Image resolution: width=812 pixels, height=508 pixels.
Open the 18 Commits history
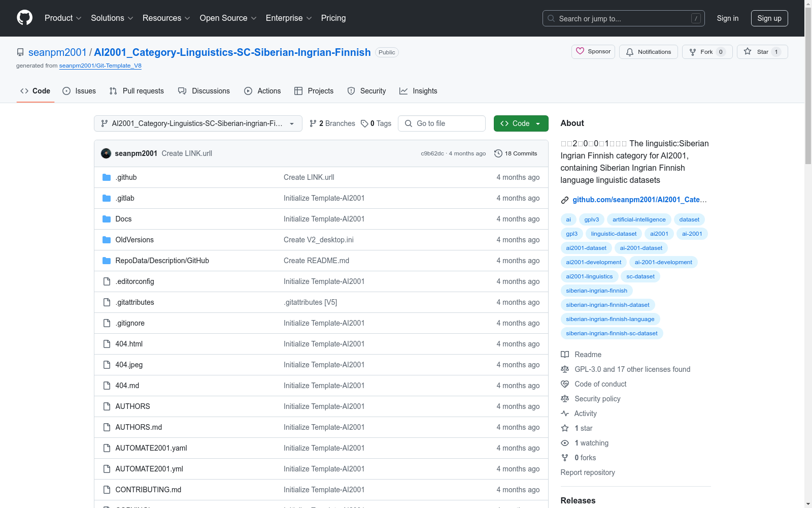pos(516,153)
